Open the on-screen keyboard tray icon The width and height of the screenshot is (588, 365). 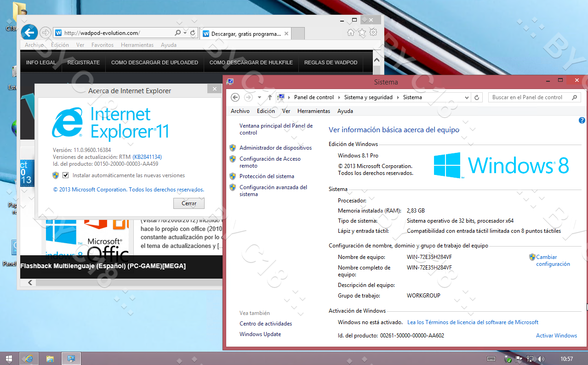[x=491, y=359]
